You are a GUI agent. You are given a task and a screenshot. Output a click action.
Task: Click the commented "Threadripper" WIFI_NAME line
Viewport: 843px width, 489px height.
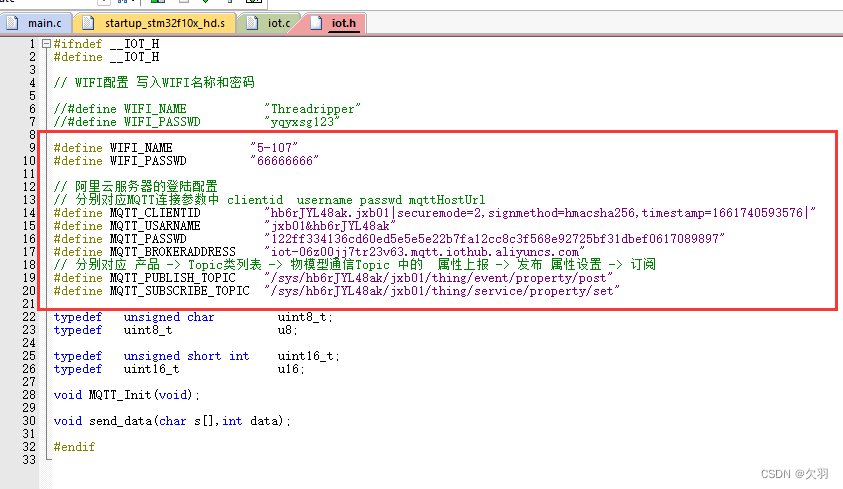click(207, 109)
